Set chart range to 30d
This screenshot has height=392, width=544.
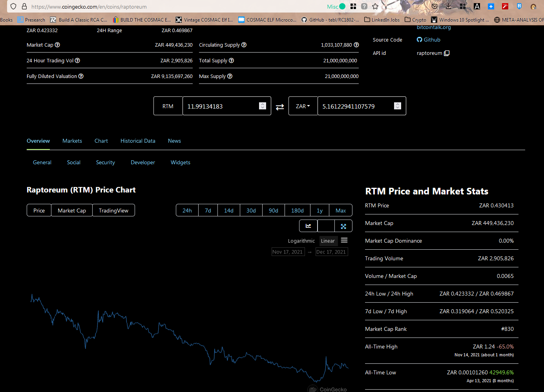pyautogui.click(x=251, y=211)
